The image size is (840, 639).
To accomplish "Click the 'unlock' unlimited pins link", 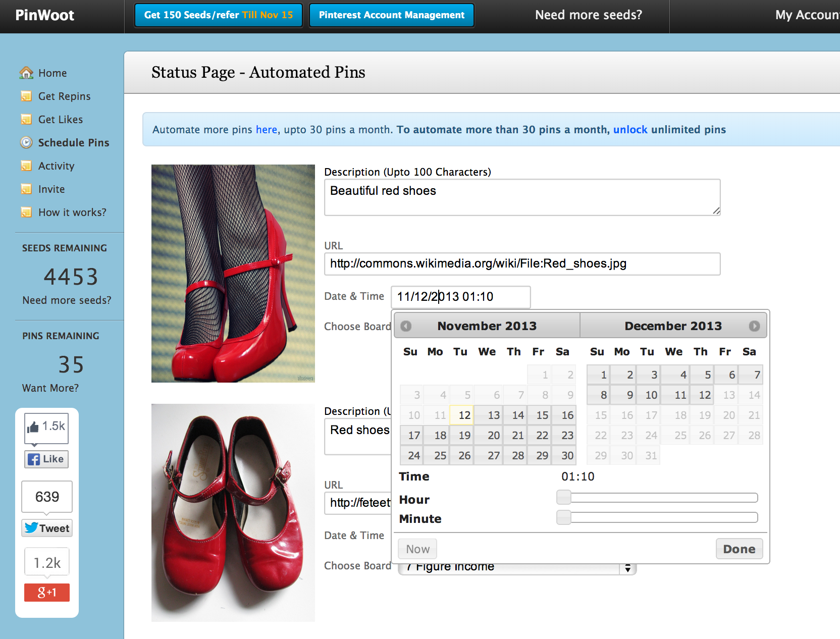I will [630, 130].
